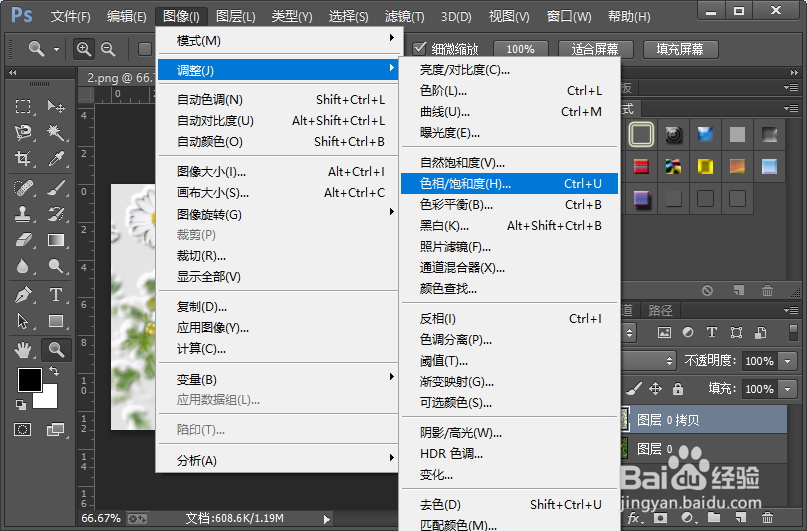Screen dimensions: 807x531
Task: Select the Rectangular Marquee tool
Action: 23,107
